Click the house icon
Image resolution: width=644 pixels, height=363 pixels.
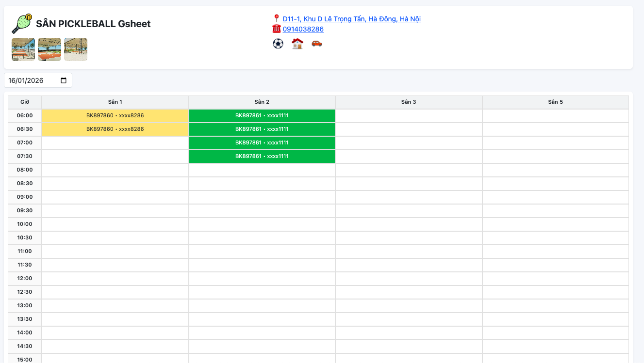tap(297, 45)
